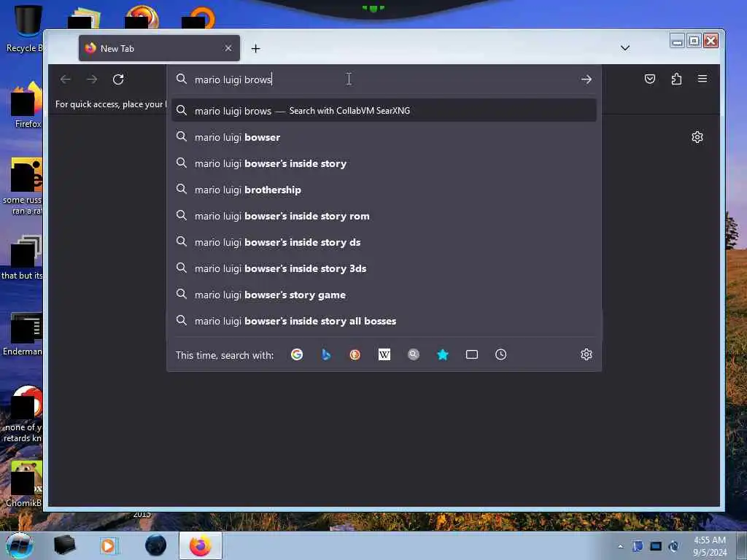The width and height of the screenshot is (747, 560).
Task: Reload the page with the refresh icon
Action: 118,79
